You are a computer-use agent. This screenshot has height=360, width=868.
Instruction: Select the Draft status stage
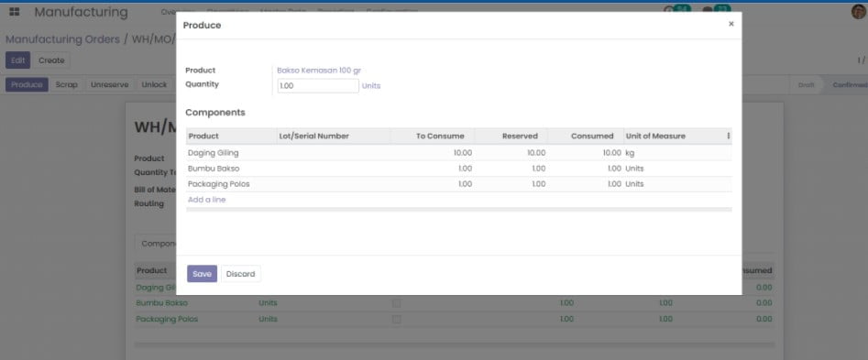pyautogui.click(x=806, y=84)
